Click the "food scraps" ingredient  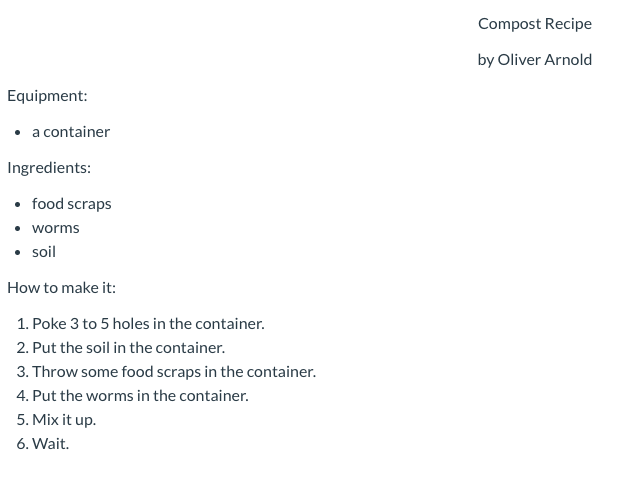click(x=72, y=203)
